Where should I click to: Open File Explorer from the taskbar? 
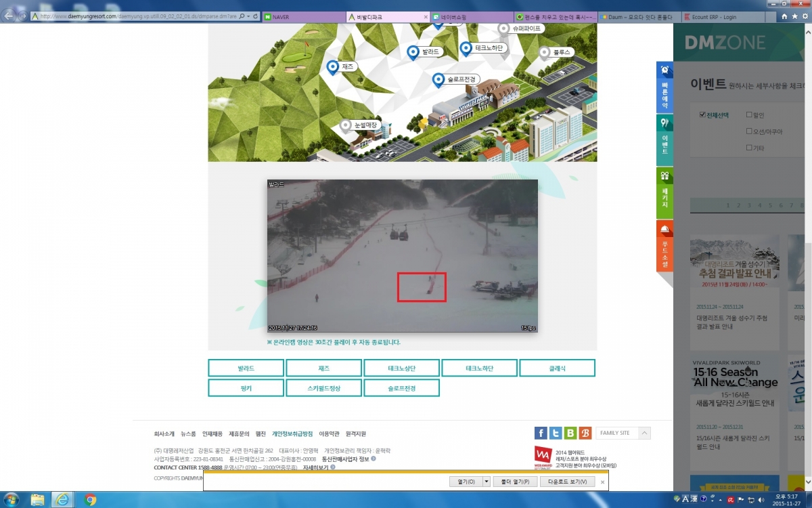pos(38,500)
